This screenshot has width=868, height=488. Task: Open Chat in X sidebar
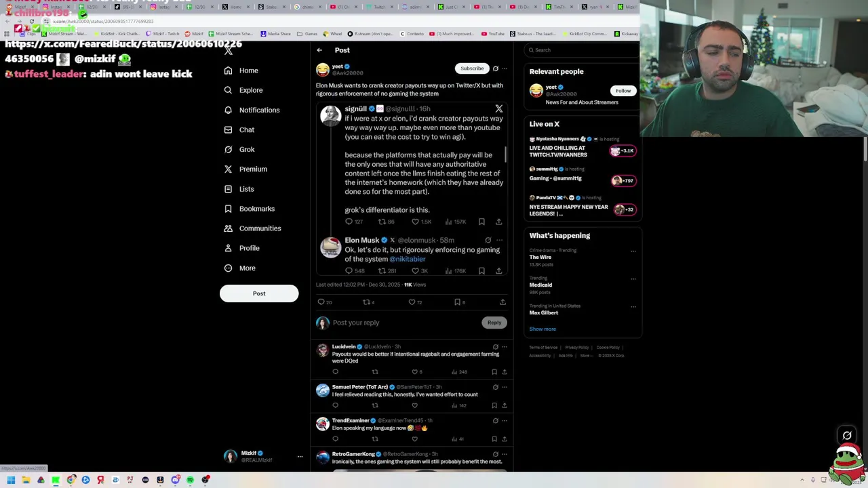pyautogui.click(x=239, y=129)
